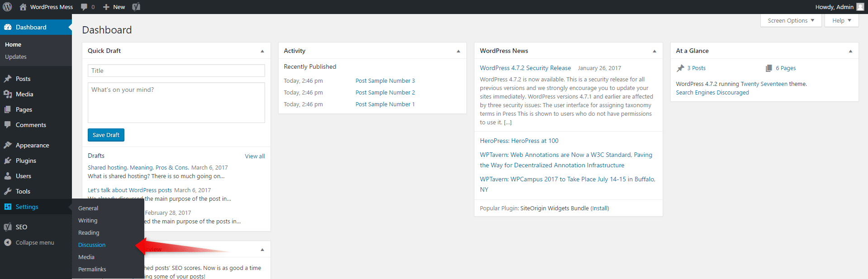
Task: Collapse the At a Glance panel
Action: tap(850, 51)
